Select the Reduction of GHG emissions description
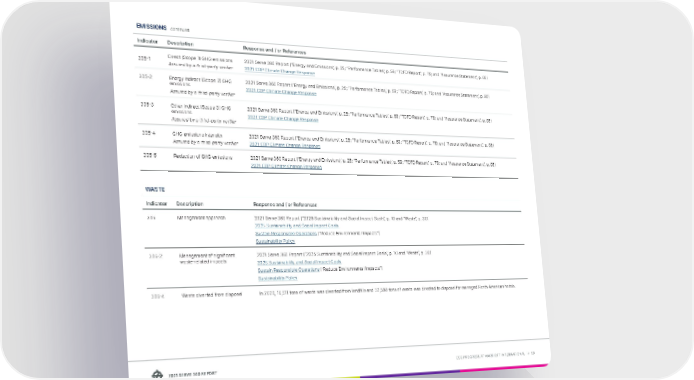694x380 pixels. 203,157
